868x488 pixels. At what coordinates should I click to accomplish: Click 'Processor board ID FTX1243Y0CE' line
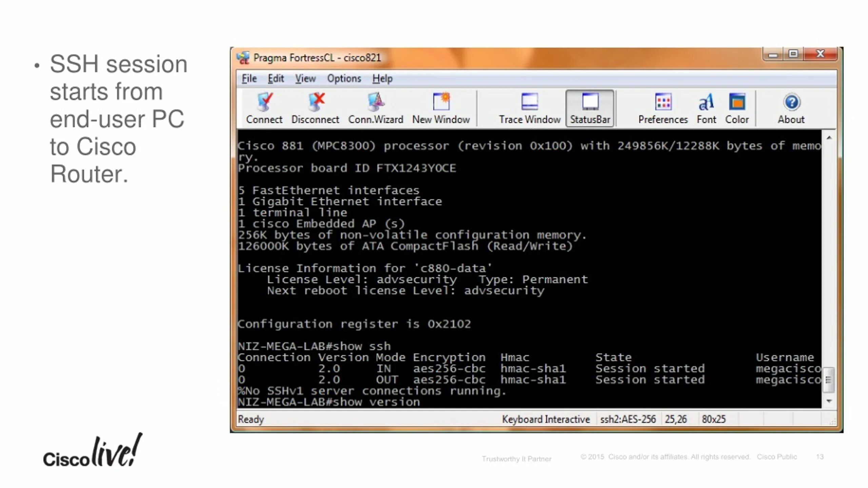(x=347, y=168)
